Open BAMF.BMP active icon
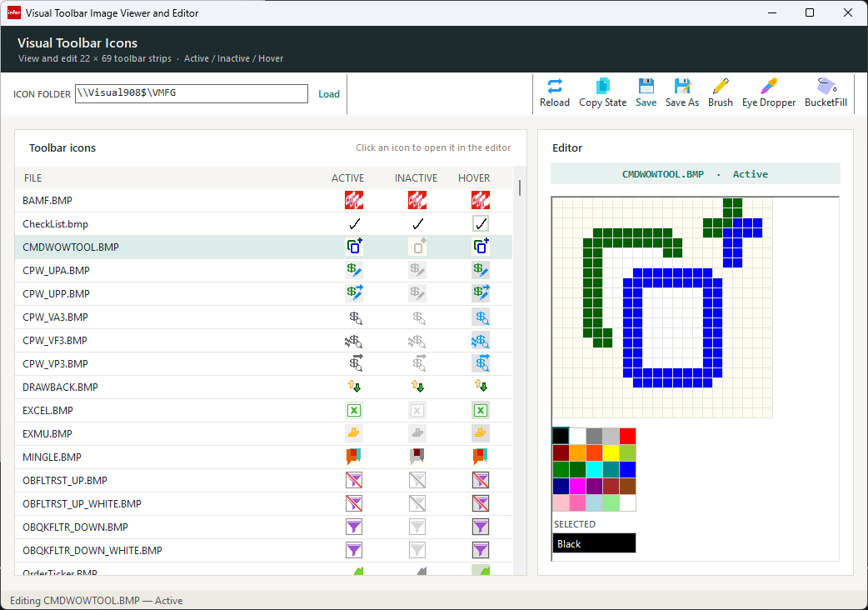868x610 pixels. (x=354, y=200)
